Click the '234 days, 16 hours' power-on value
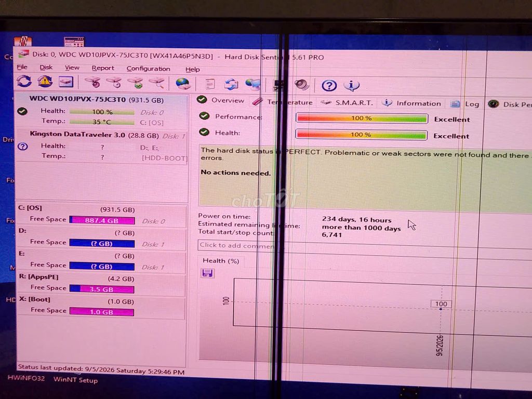This screenshot has width=532, height=399. tap(356, 220)
